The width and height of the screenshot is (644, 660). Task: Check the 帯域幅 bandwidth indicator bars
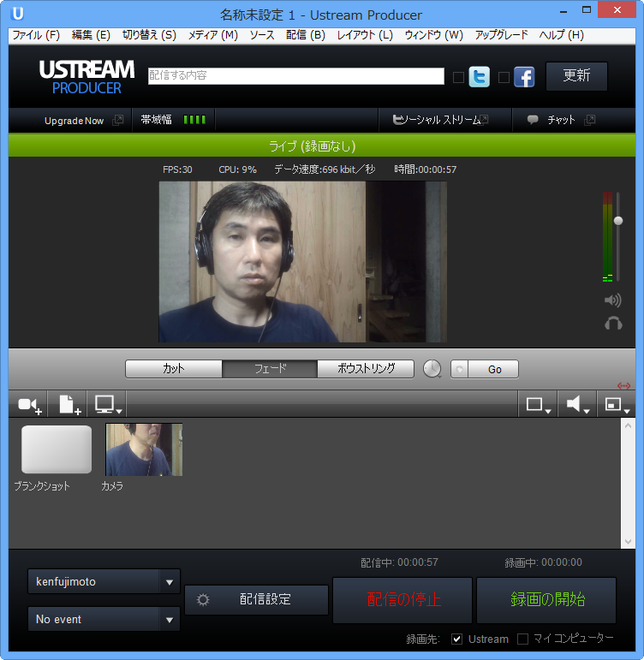click(194, 120)
